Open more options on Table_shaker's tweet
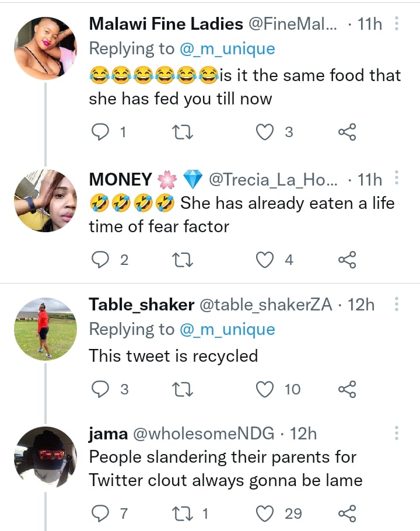420x531 pixels. click(x=397, y=305)
